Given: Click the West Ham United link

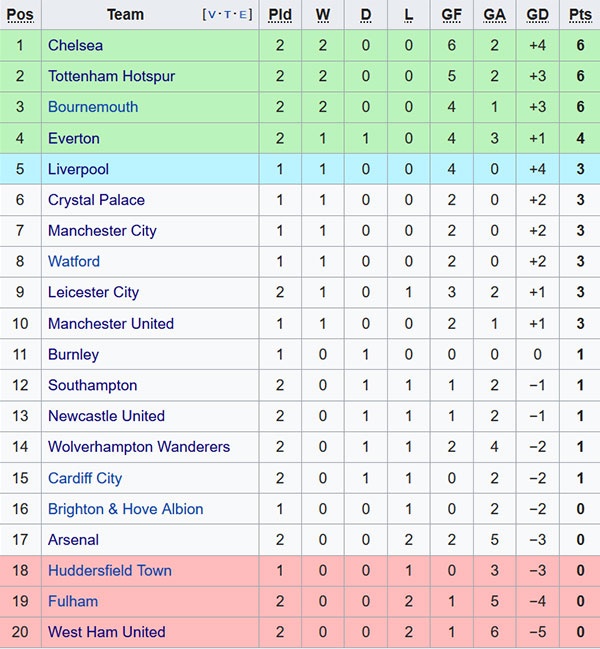Looking at the screenshot, I should point(107,632).
